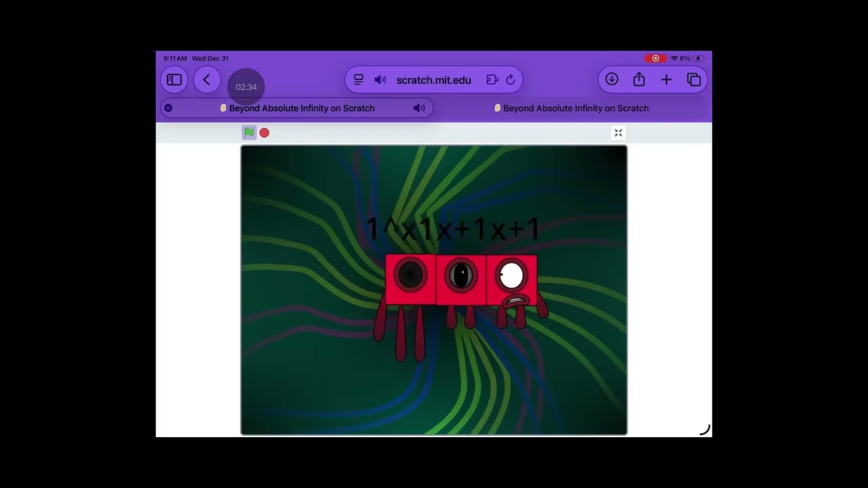Add a new tab with plus button
The width and height of the screenshot is (868, 488).
(667, 80)
